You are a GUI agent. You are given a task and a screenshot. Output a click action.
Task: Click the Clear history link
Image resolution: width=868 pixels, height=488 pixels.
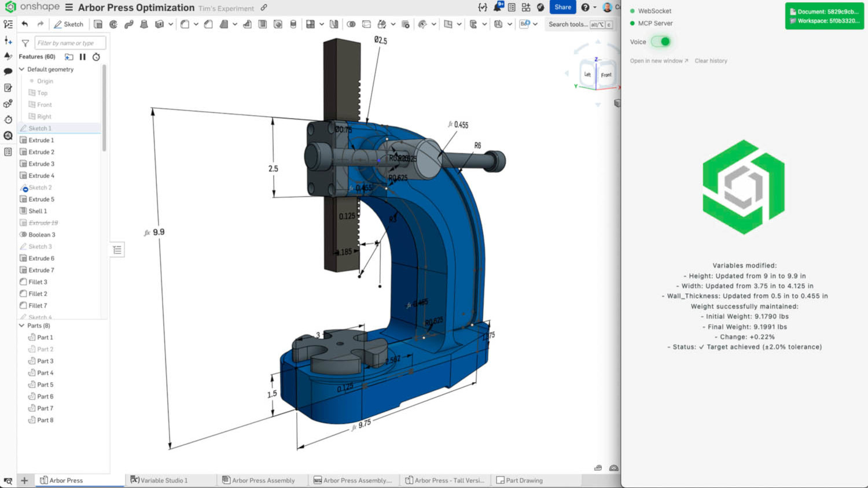click(x=711, y=61)
